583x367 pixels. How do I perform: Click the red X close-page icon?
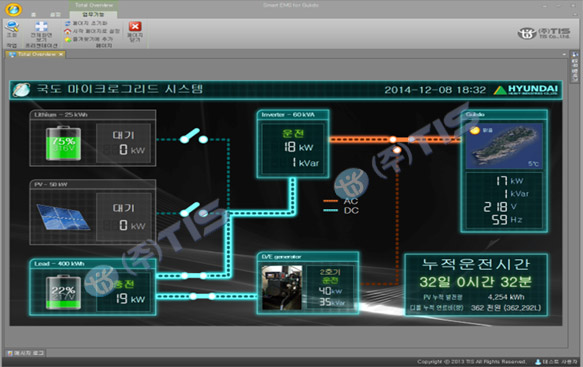pos(135,26)
